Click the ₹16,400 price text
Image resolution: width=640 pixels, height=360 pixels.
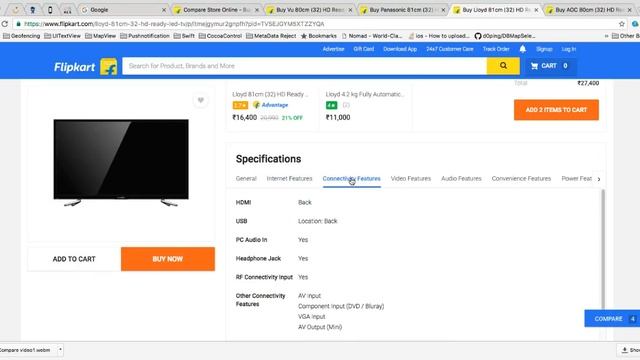244,117
